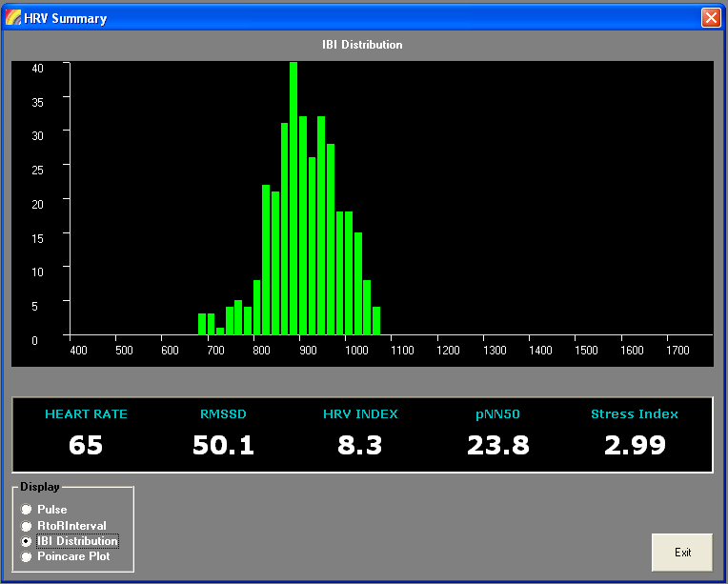This screenshot has height=584, width=728.
Task: Click the x-axis label 1700
Action: (x=677, y=351)
